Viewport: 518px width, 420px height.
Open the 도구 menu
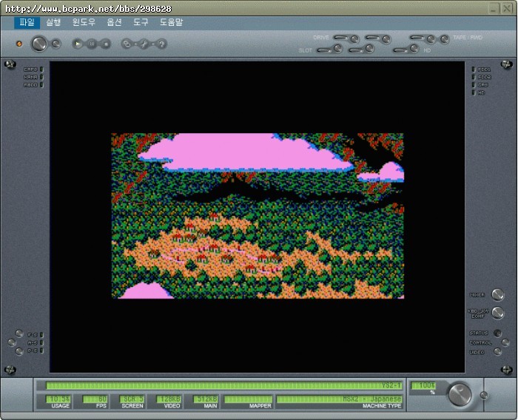tap(141, 22)
